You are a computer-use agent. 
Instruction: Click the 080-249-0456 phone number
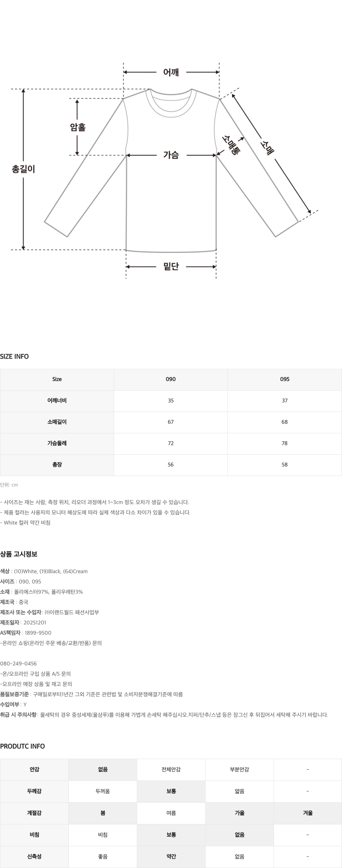[x=18, y=663]
